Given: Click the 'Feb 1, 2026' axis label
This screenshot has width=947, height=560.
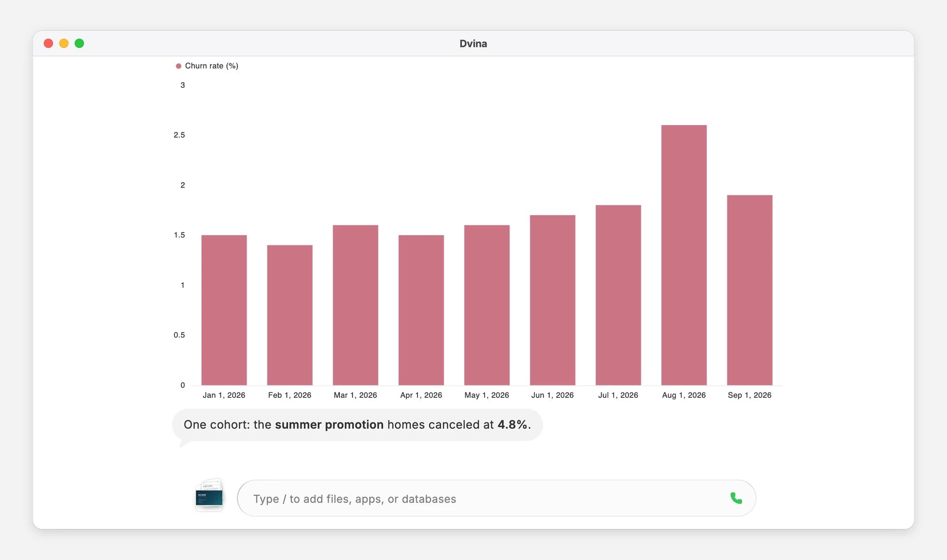Looking at the screenshot, I should [290, 395].
